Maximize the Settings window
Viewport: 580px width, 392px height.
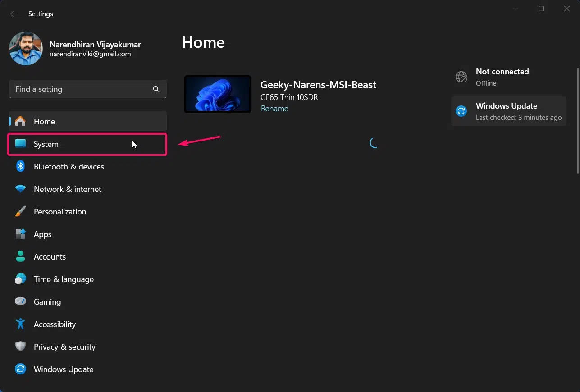coord(541,9)
